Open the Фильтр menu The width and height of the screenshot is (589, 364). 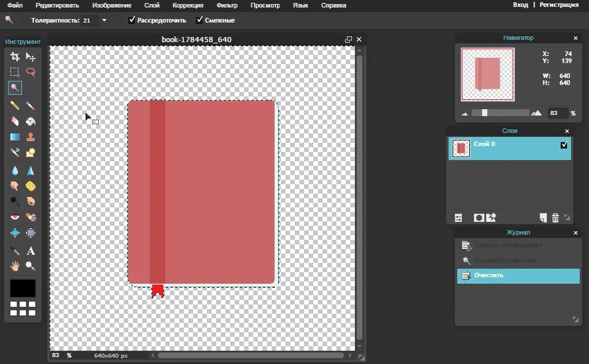(x=227, y=5)
